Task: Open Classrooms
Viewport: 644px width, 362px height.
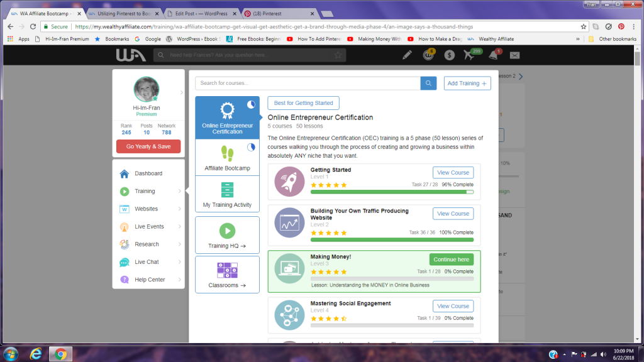Action: pyautogui.click(x=227, y=275)
